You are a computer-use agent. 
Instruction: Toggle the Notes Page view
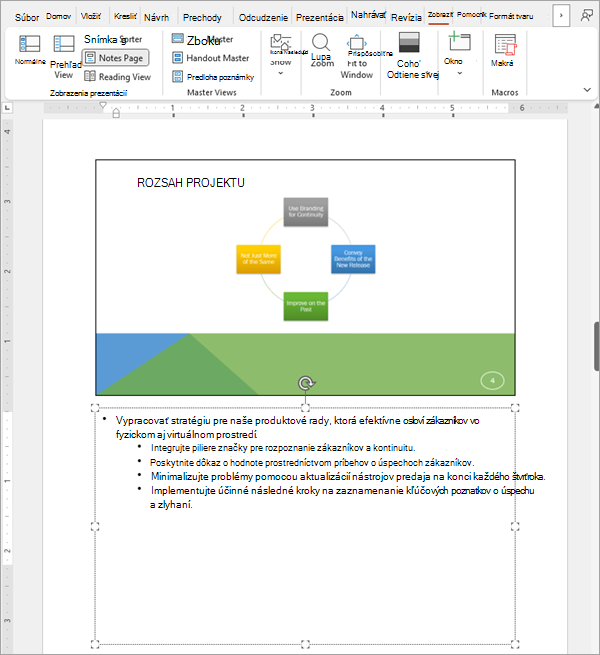115,58
